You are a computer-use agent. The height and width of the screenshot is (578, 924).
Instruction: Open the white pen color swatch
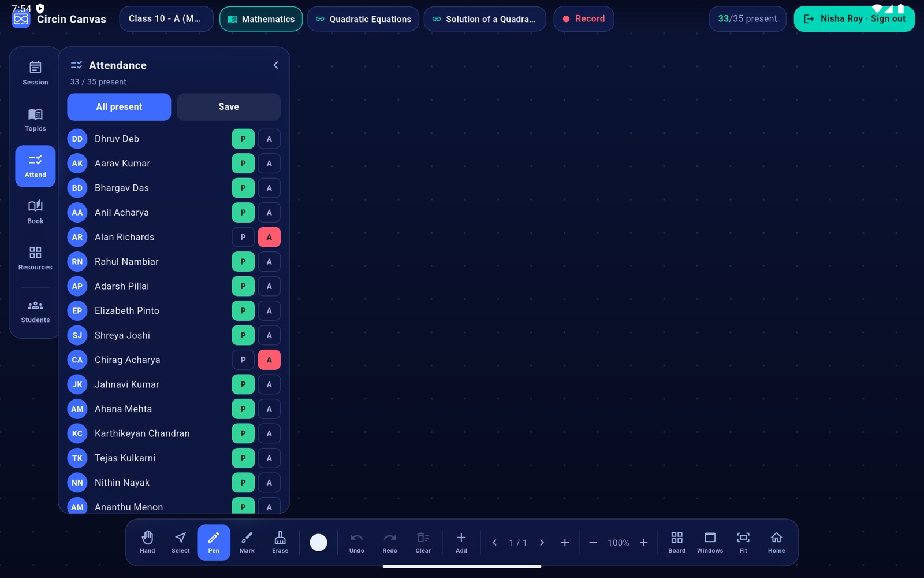click(318, 543)
